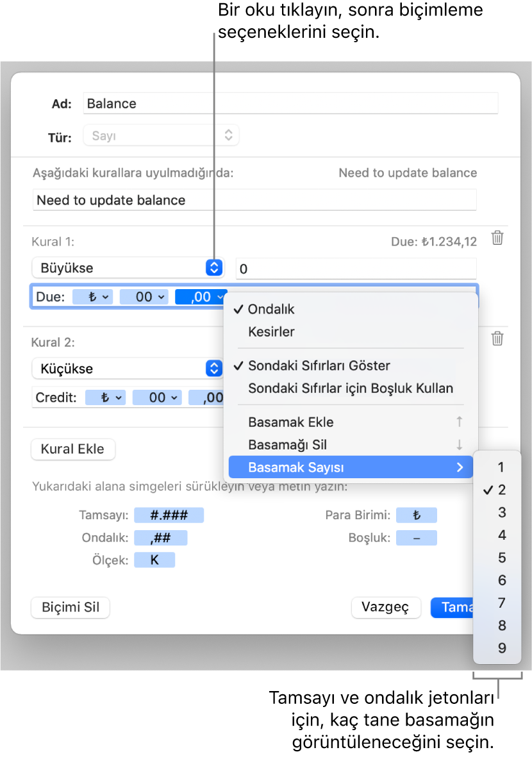The image size is (532, 759).
Task: Select 3 digits in submenu
Action: click(497, 512)
